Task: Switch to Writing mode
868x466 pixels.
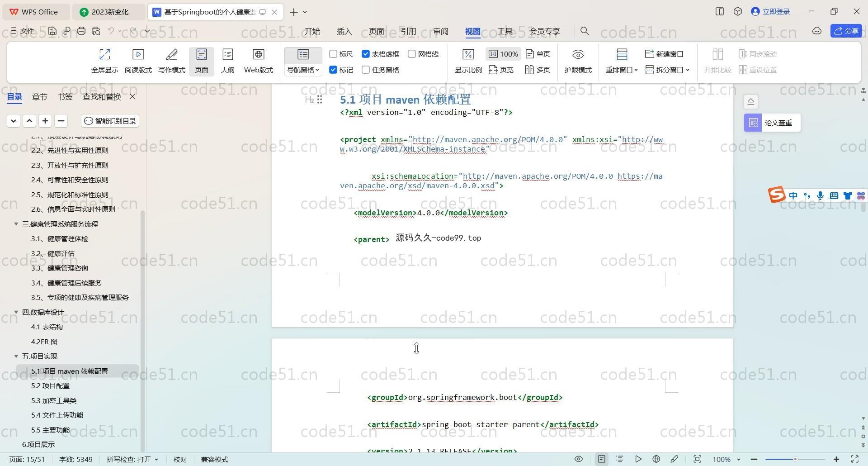Action: tap(171, 61)
